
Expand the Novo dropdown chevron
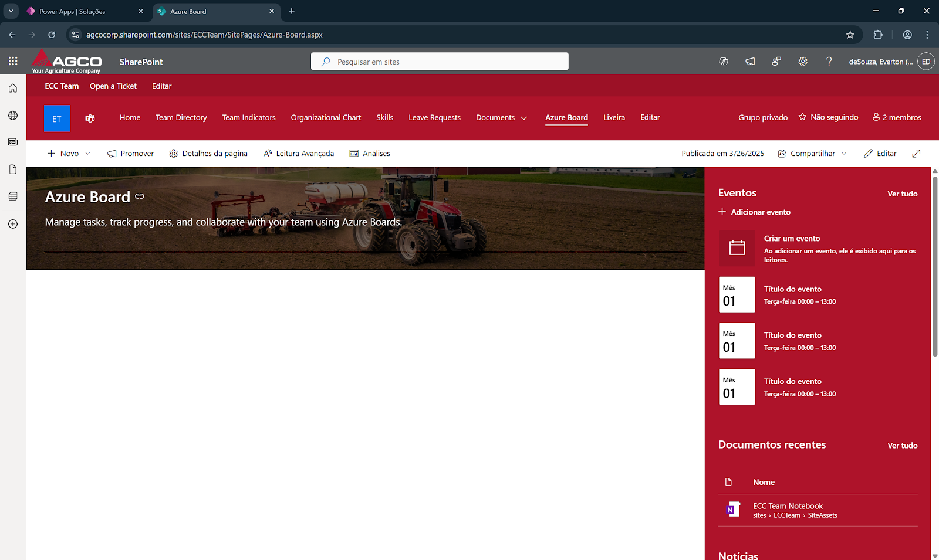(x=88, y=154)
